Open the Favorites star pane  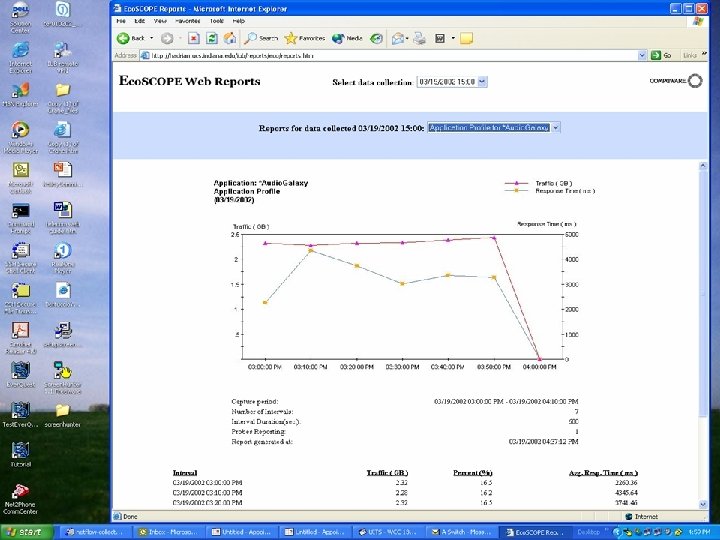[304, 39]
